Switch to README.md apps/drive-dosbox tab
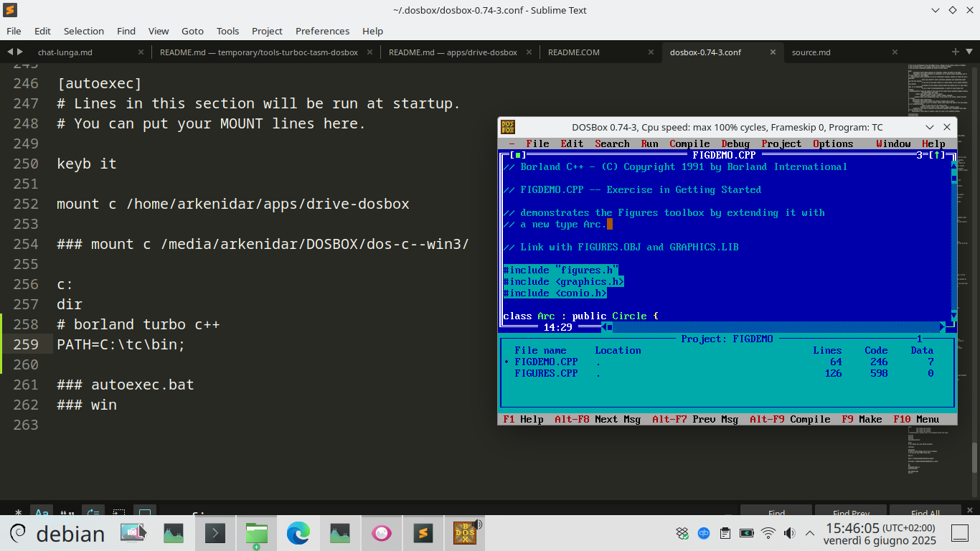This screenshot has width=980, height=551. pos(453,52)
